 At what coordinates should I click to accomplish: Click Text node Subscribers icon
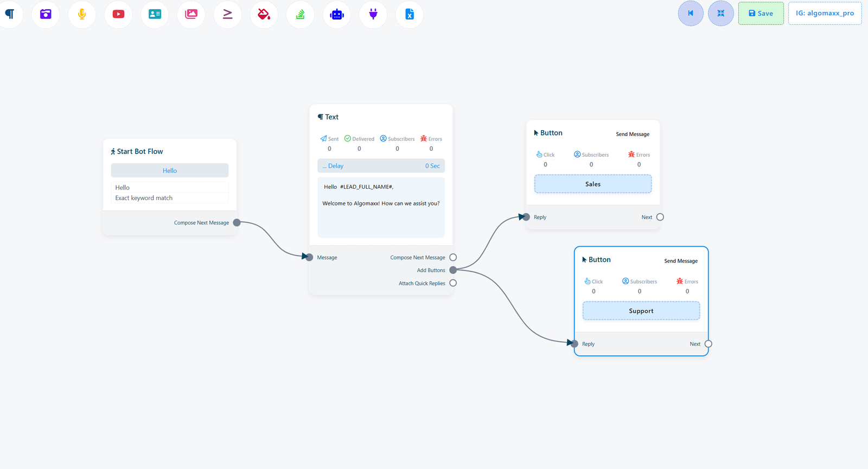383,138
